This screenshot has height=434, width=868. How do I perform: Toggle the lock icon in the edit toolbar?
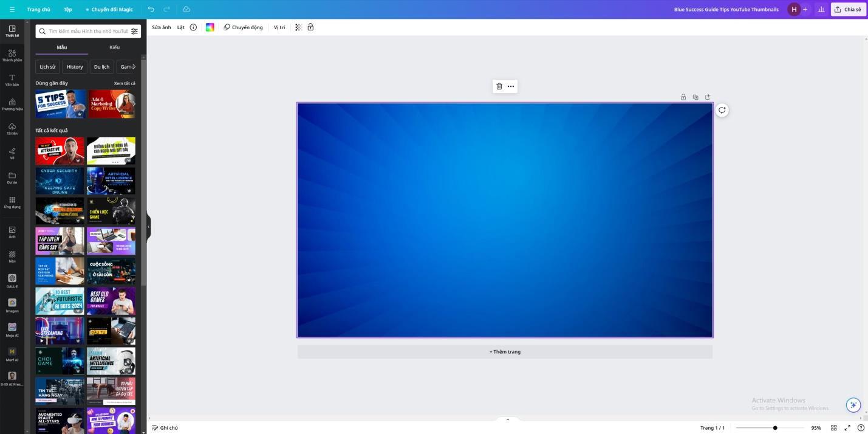[x=310, y=27]
